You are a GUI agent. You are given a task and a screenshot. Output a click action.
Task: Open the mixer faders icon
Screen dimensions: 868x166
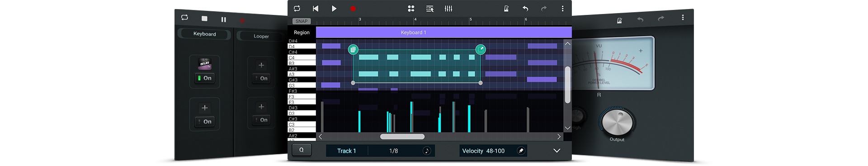(x=448, y=9)
